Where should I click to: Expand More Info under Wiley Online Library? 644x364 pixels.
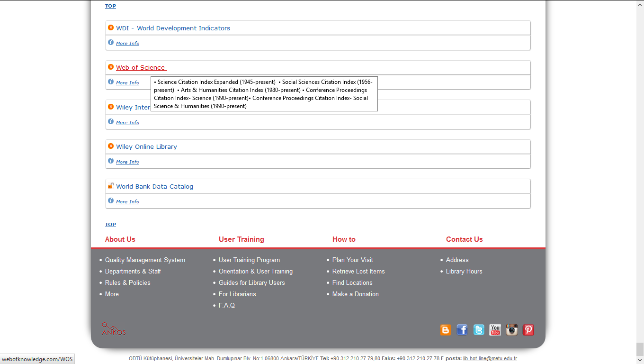pos(127,162)
